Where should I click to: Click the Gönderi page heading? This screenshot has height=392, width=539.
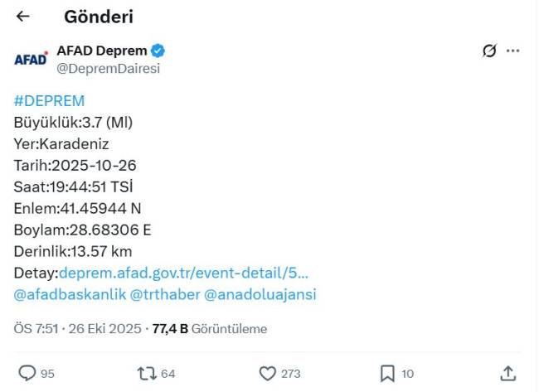pyautogui.click(x=99, y=17)
